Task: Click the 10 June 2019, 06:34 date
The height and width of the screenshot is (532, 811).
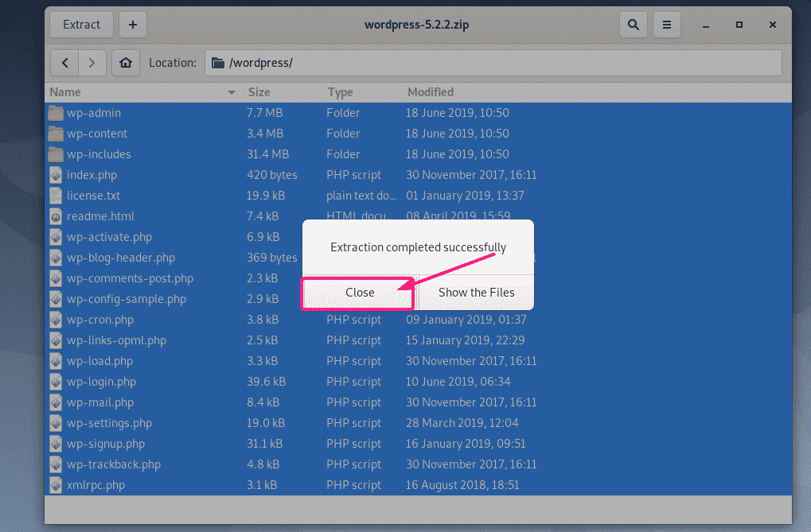Action: (458, 382)
